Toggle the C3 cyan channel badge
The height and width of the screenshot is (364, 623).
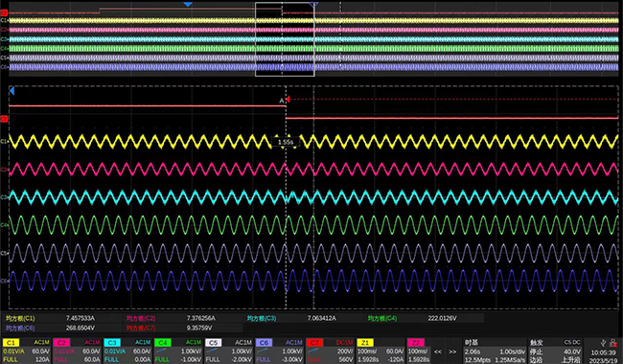click(112, 343)
